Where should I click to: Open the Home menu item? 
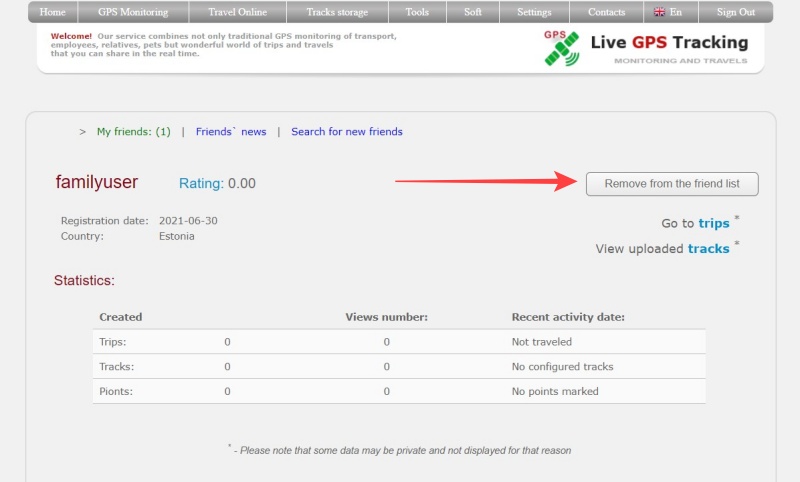pos(52,12)
